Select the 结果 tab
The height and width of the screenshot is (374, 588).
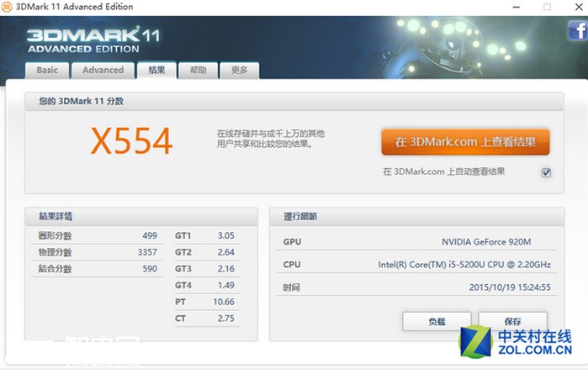(x=156, y=70)
